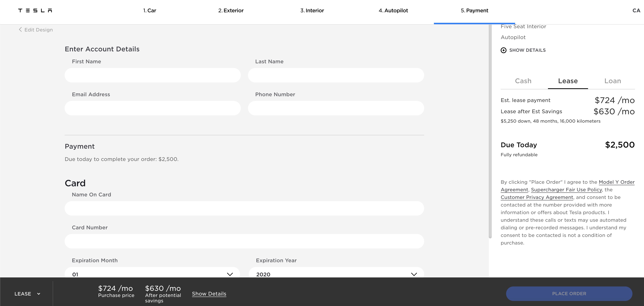Click the Tesla logo

[35, 10]
